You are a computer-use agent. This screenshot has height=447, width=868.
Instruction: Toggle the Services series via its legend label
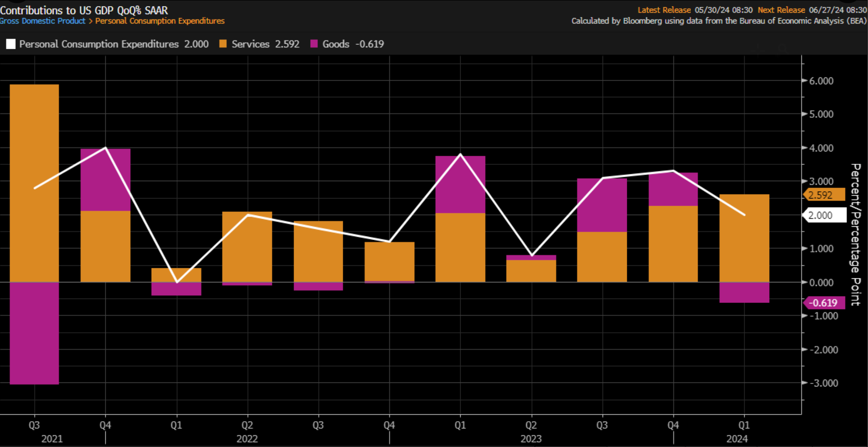(250, 44)
